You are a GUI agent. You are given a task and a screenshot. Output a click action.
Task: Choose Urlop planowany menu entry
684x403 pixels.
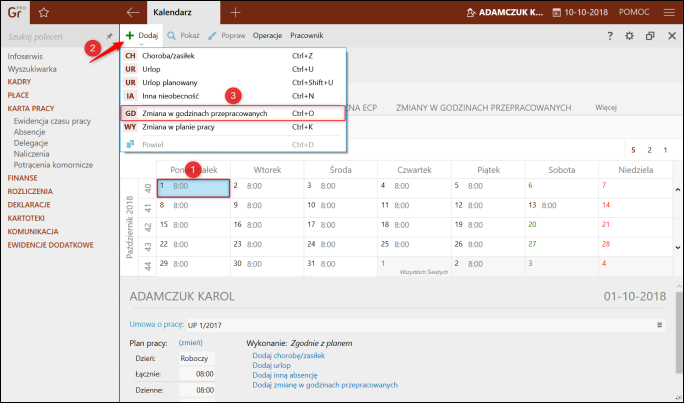click(233, 82)
